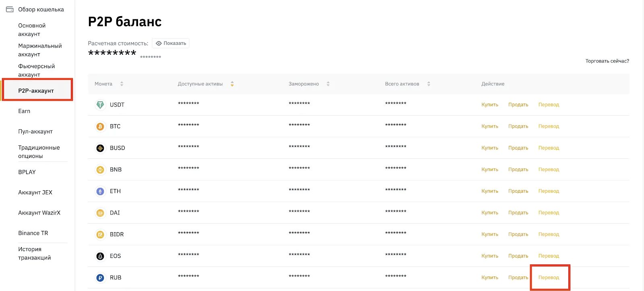
Task: Open Основной аккаунт in sidebar
Action: 32,30
